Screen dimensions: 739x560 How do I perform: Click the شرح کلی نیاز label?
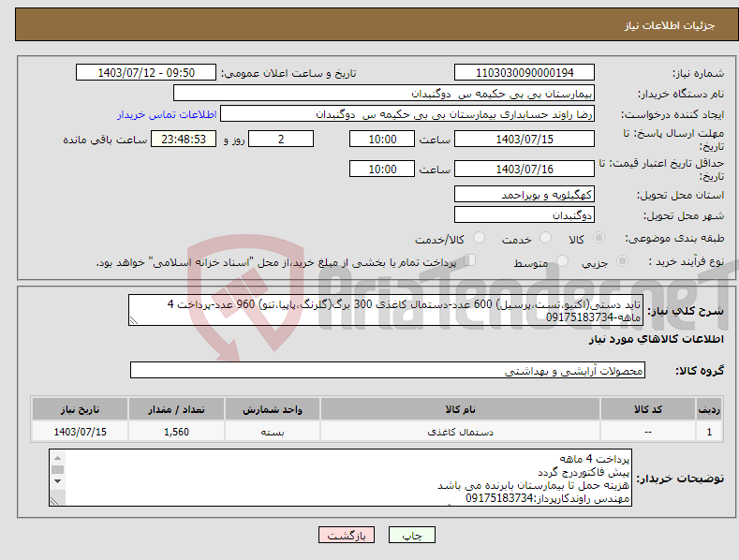tap(686, 311)
